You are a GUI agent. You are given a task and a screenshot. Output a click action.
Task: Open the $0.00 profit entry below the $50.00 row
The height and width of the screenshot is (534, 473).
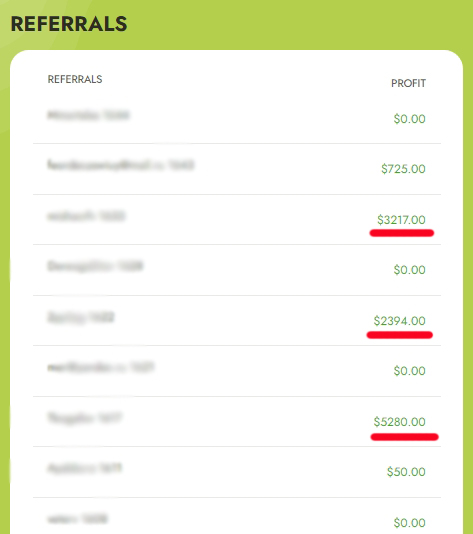tap(409, 523)
